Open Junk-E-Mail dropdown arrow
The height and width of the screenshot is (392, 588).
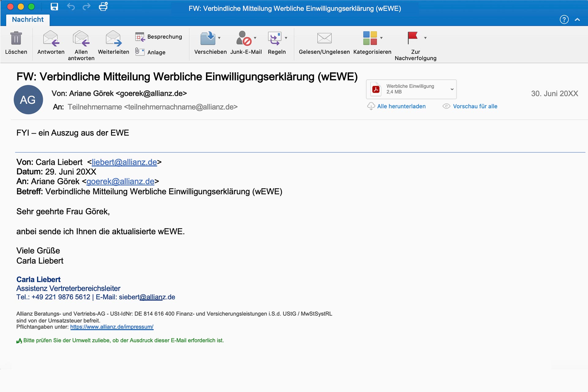coord(255,38)
